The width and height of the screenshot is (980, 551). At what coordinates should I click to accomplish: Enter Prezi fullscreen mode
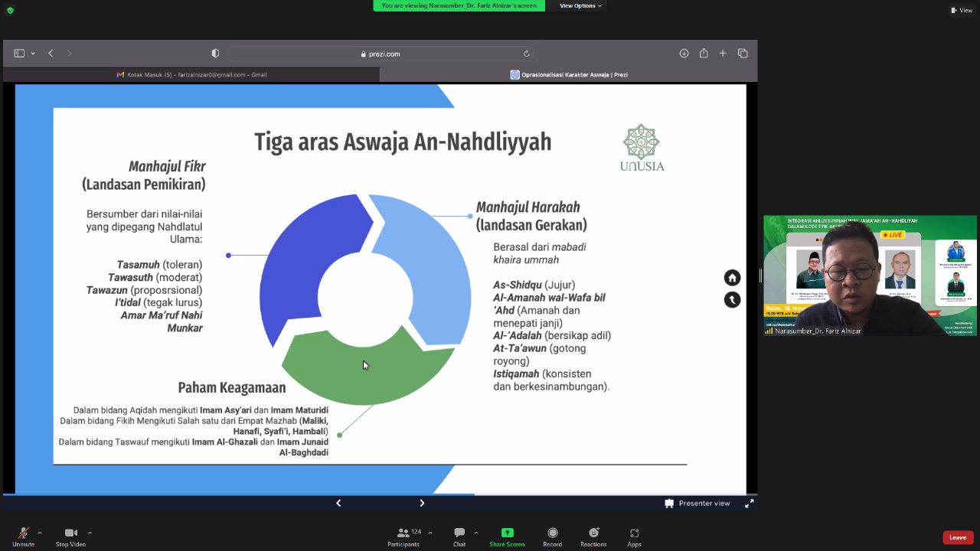point(749,503)
